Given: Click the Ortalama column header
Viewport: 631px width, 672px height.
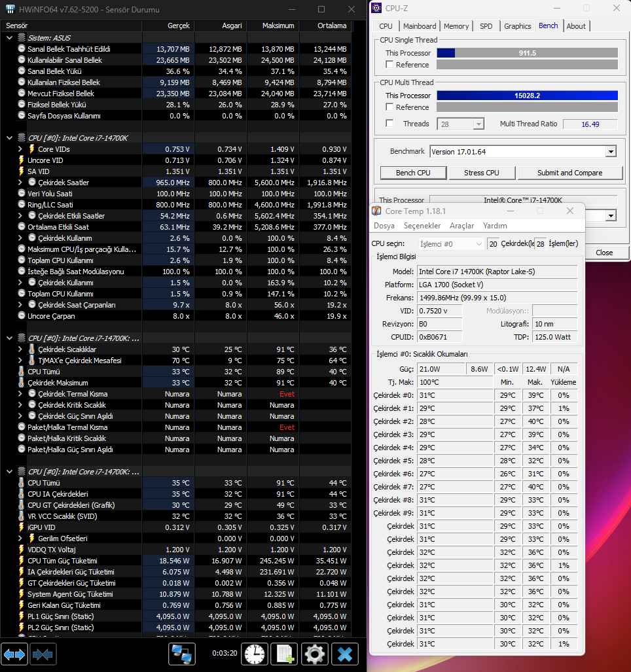Looking at the screenshot, I should click(x=325, y=26).
